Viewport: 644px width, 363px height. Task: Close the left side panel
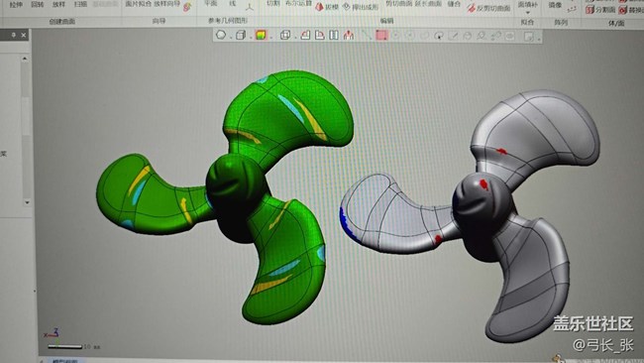click(x=24, y=36)
